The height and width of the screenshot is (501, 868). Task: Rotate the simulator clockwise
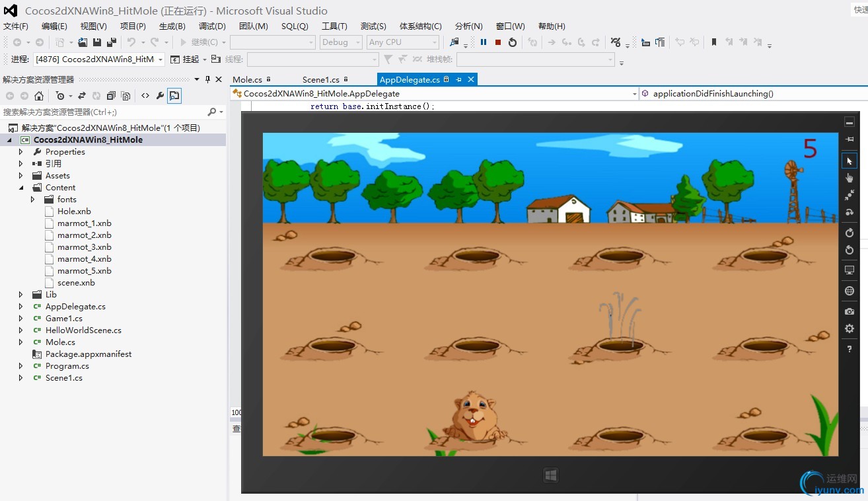850,233
